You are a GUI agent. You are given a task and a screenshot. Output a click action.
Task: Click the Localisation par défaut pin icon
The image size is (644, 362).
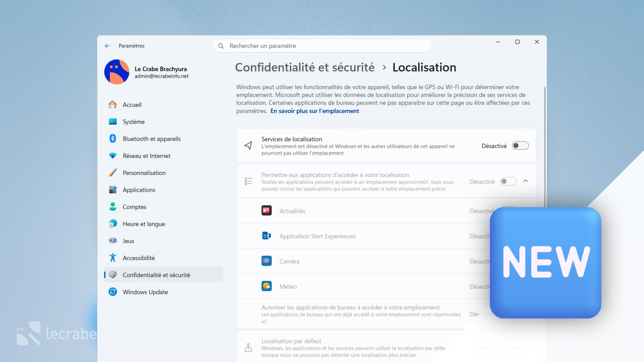pos(248,348)
